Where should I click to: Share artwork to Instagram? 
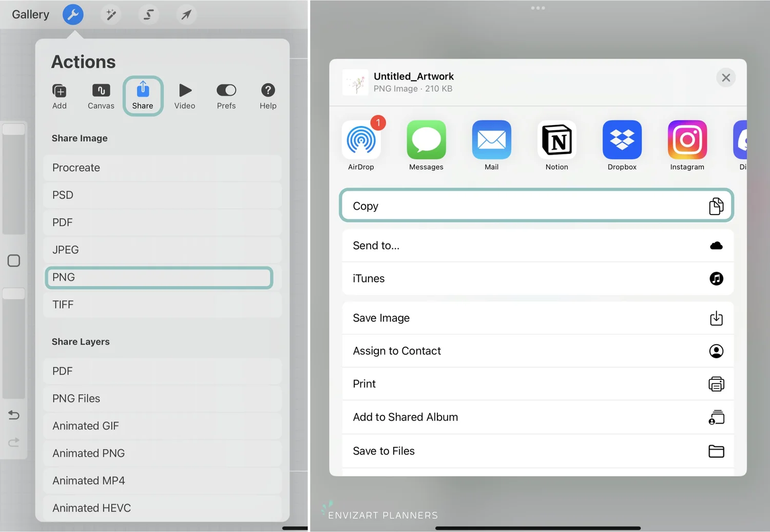pyautogui.click(x=687, y=140)
